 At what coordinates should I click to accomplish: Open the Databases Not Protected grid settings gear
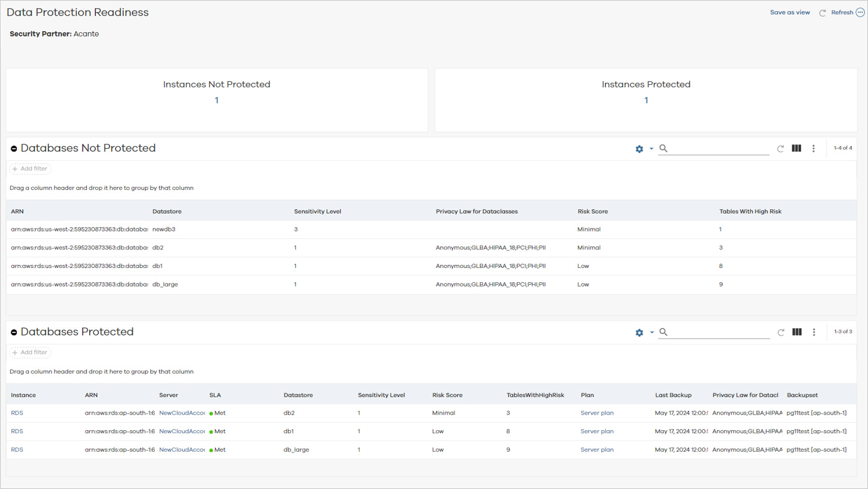[638, 149]
